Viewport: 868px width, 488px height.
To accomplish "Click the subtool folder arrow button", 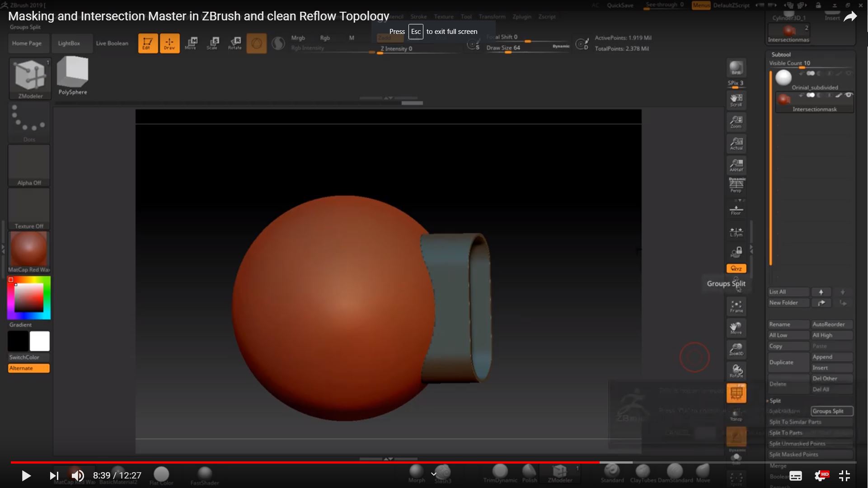I will (821, 303).
